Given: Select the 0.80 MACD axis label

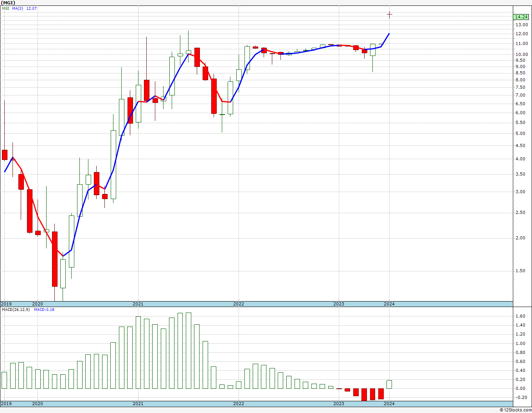Looking at the screenshot, I should 520,352.
